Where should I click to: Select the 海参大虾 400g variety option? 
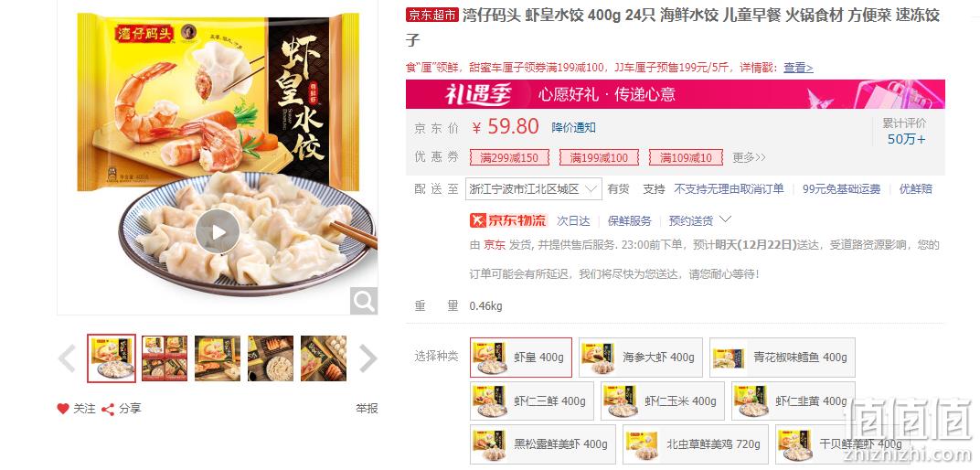pyautogui.click(x=641, y=358)
